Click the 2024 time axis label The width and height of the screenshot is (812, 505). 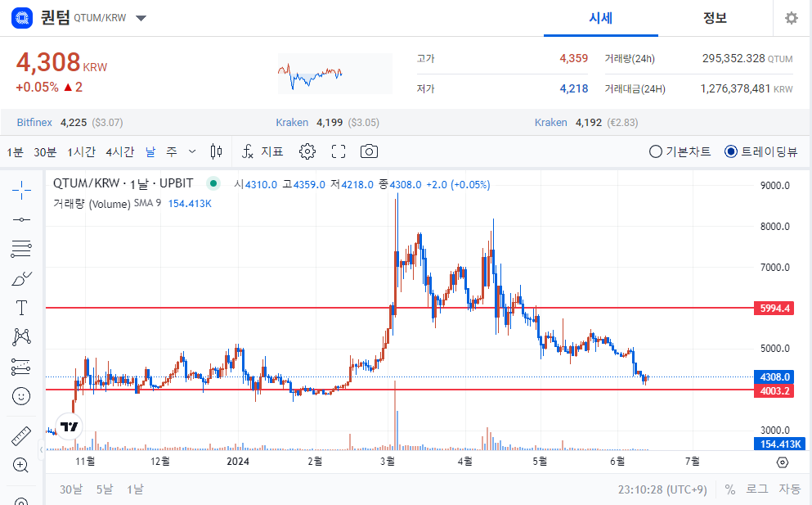point(238,461)
